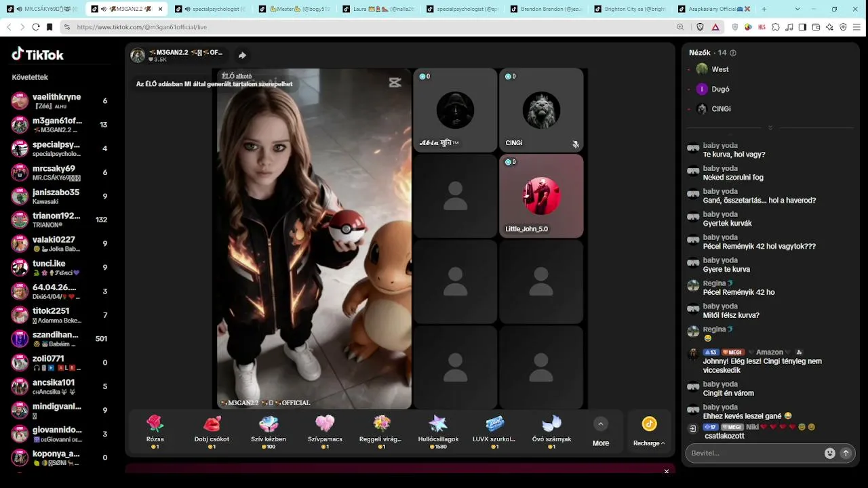This screenshot has width=868, height=488.
Task: Toggle the browser sidebar panel icon
Action: [x=802, y=27]
